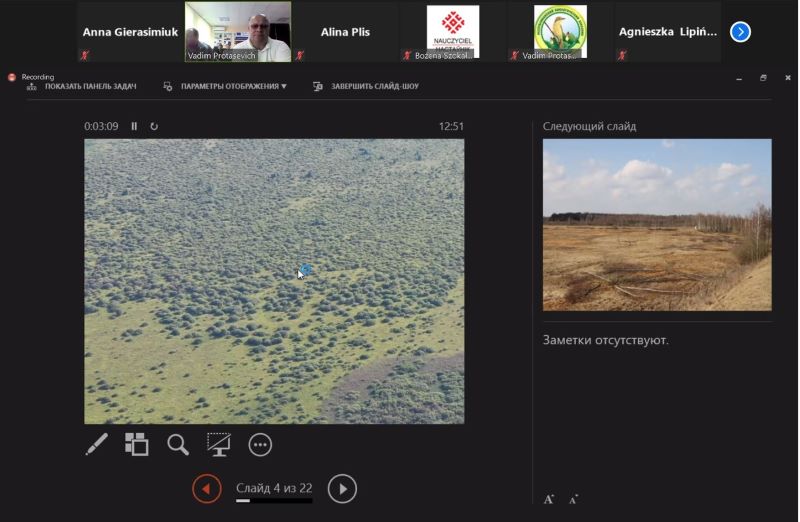Click Bożena's Nauczyciel logo participant tile
The image size is (800, 522).
(x=452, y=32)
